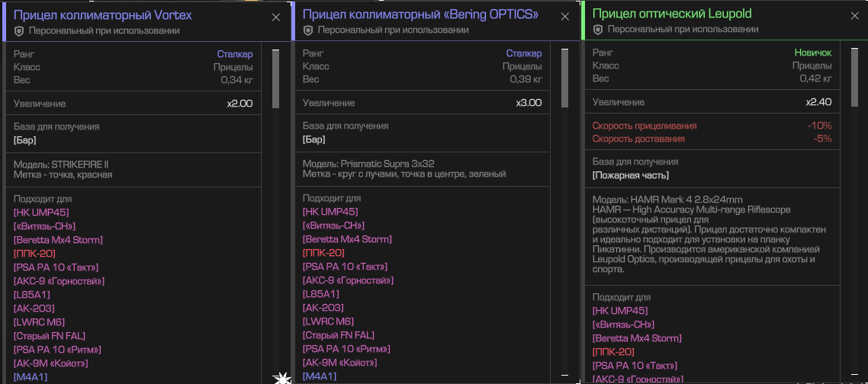Open [PSA PA 10 «Такт»] in Vortex panel
Screen dimensions: 868x384
(56, 267)
